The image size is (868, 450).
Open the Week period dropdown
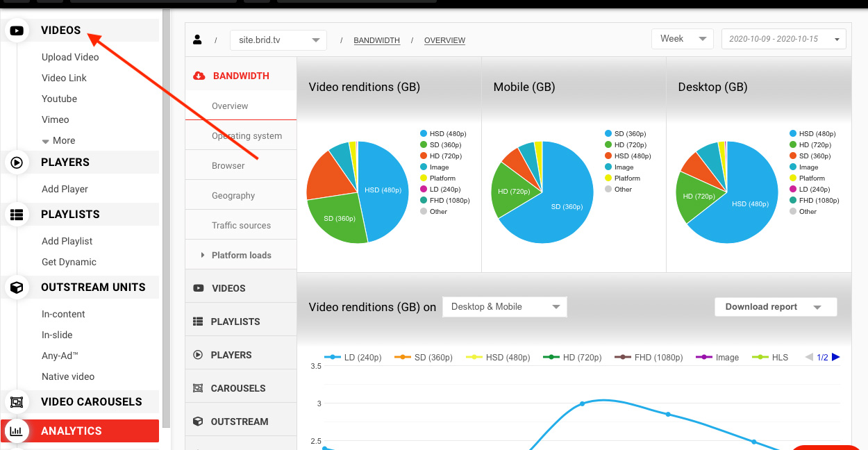click(682, 39)
